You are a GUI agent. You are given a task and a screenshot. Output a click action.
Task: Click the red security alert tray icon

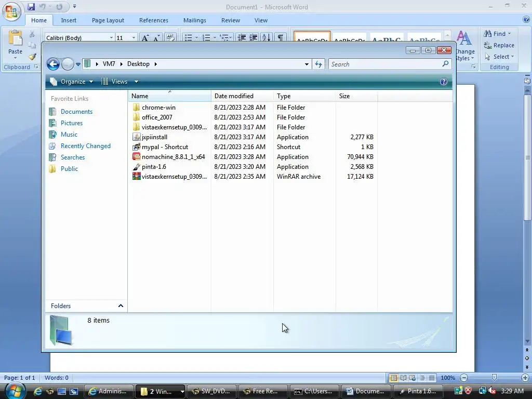coord(468,391)
